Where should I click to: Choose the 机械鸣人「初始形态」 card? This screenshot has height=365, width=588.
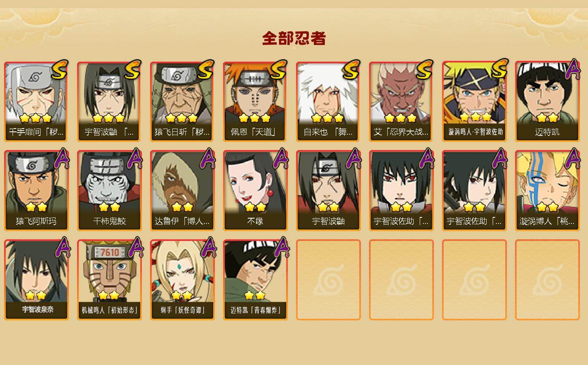point(109,280)
